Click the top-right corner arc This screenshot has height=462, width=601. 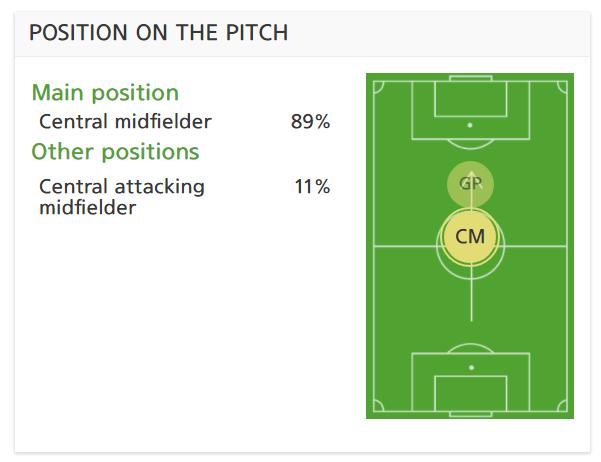pos(562,87)
